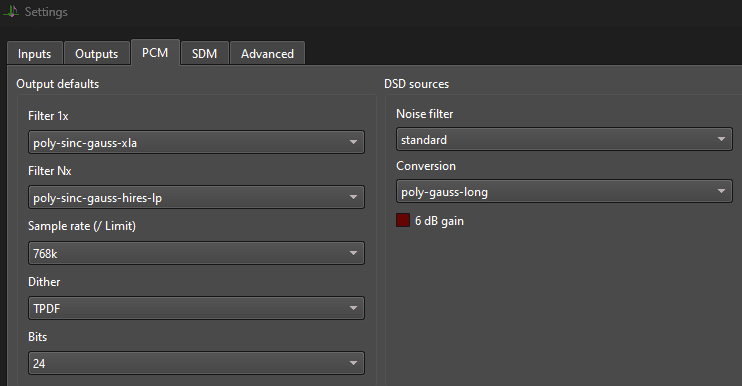Screen dimensions: 742x386
Task: Click the arrow on the Bits combo box
Action: 353,363
